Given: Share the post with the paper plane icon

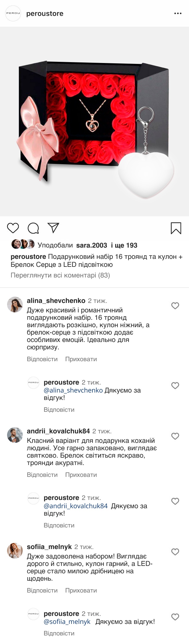Looking at the screenshot, I should (x=53, y=228).
